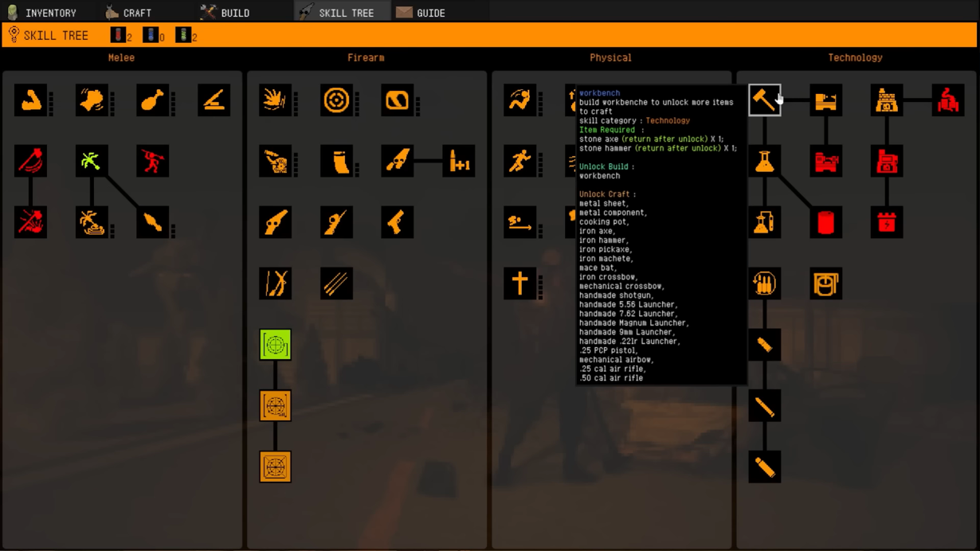This screenshot has width=980, height=551.
Task: Select the lathe machine technology skill
Action: coord(825,100)
